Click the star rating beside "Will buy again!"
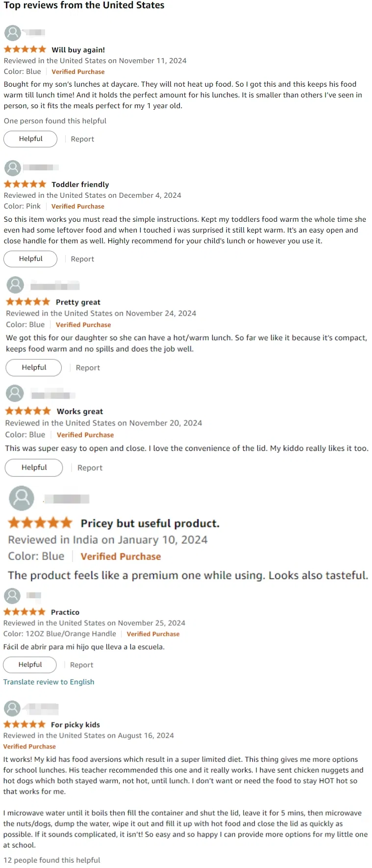372x868 pixels. [x=25, y=49]
